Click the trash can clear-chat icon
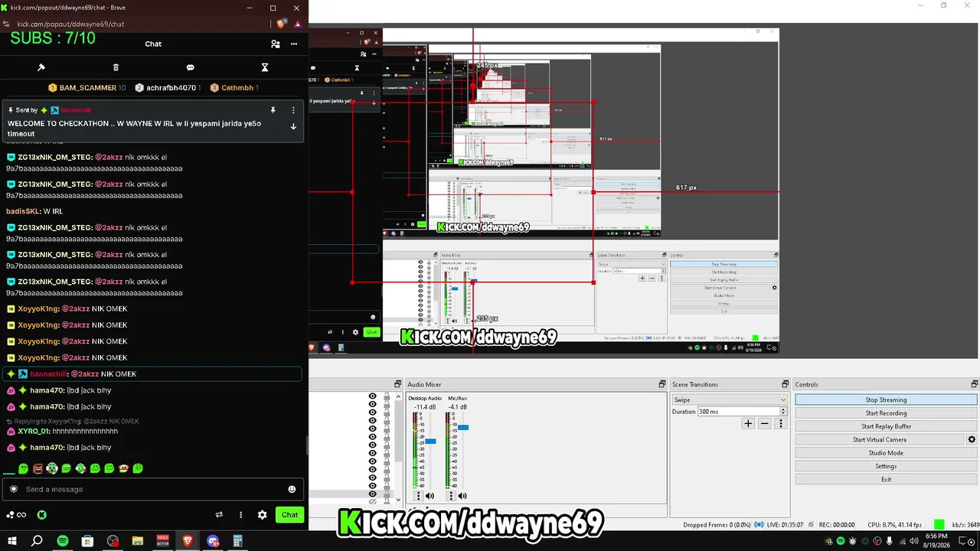Image resolution: width=980 pixels, height=551 pixels. pyautogui.click(x=116, y=67)
